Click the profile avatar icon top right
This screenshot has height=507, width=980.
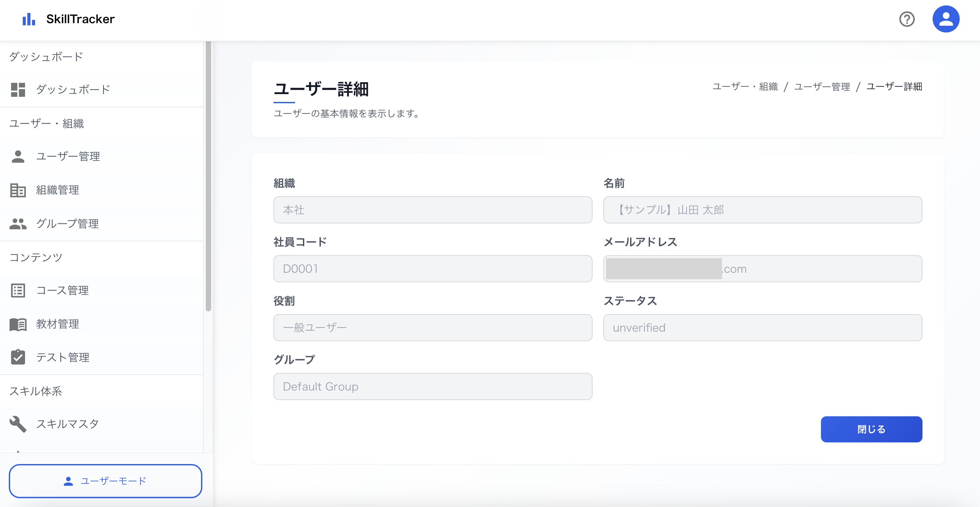pyautogui.click(x=946, y=19)
